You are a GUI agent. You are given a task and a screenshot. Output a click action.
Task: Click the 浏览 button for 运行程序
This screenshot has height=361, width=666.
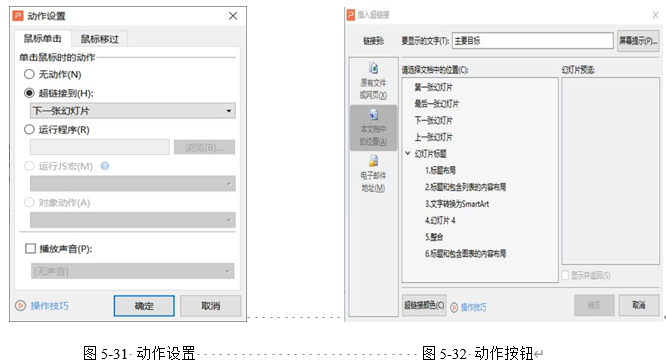204,147
